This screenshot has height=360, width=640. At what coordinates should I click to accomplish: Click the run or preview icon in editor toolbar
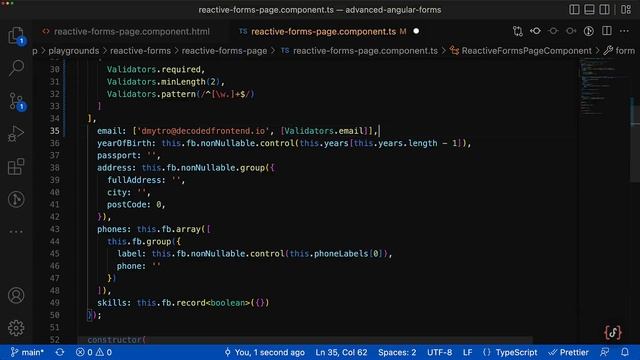[x=589, y=31]
